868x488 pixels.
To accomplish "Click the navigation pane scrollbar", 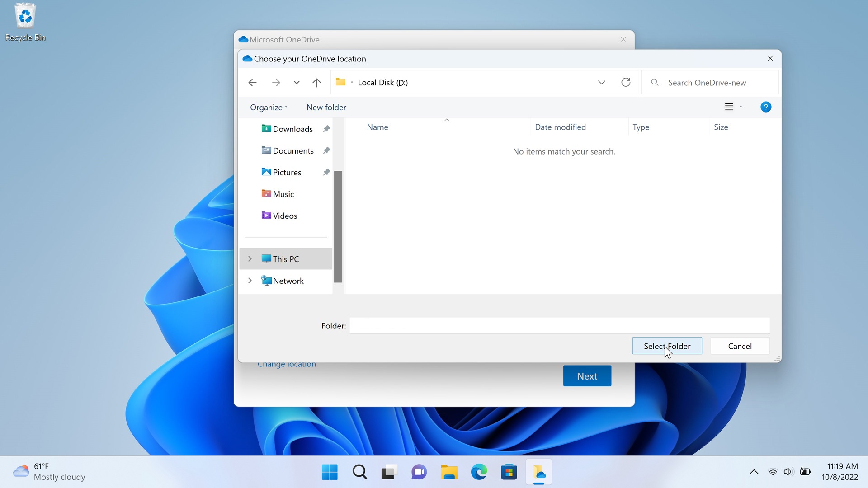I will [338, 226].
